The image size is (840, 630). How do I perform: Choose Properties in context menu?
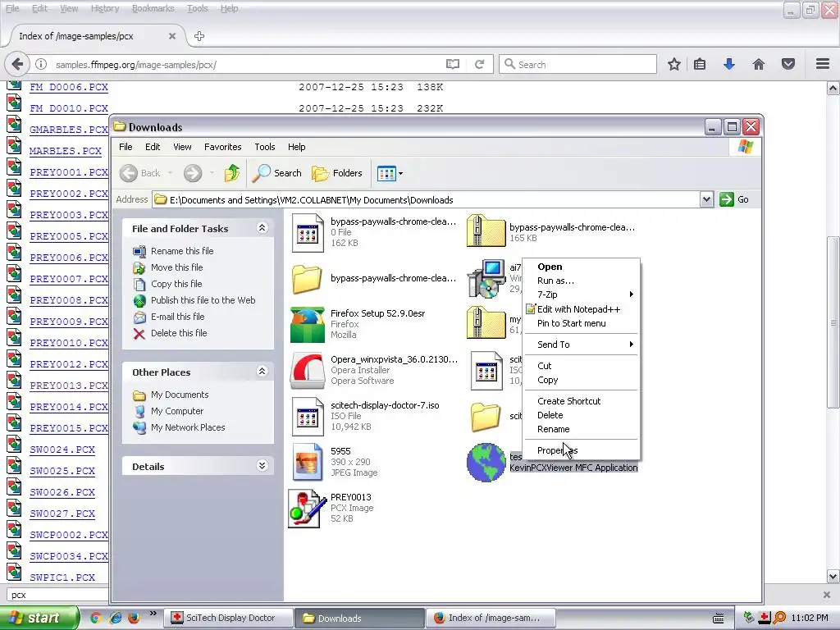(582, 450)
